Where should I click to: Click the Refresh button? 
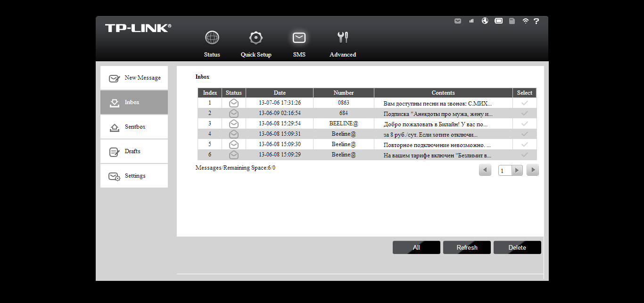(x=467, y=247)
